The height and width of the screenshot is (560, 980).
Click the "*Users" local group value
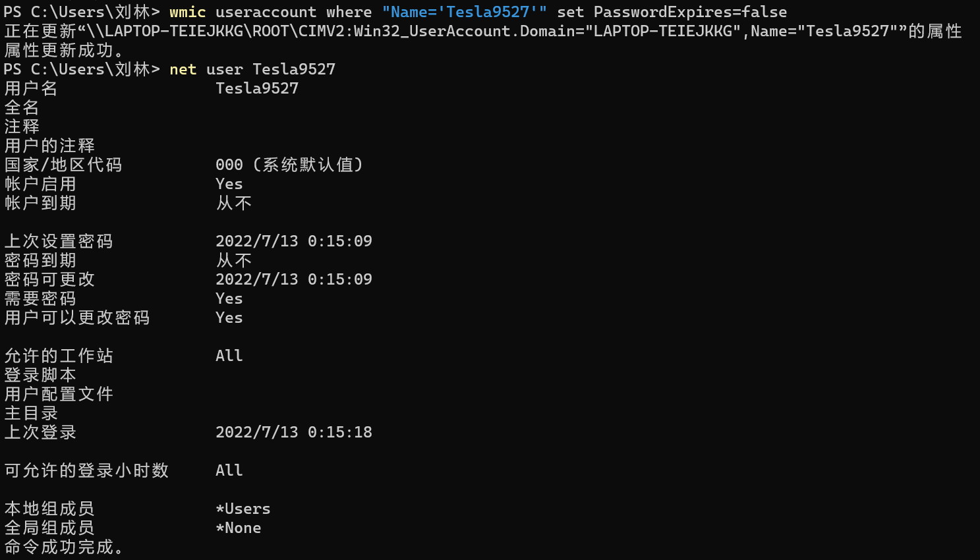coord(243,509)
